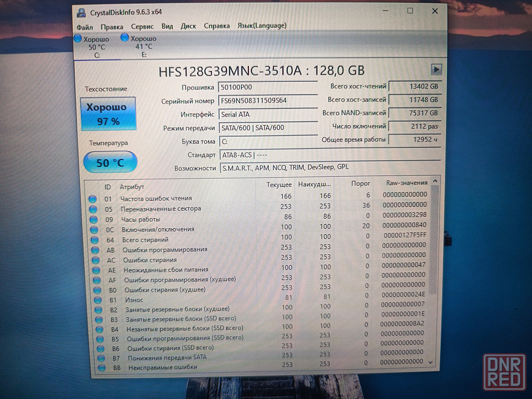Click the status icon of row 05
The width and height of the screenshot is (532, 399).
point(93,209)
